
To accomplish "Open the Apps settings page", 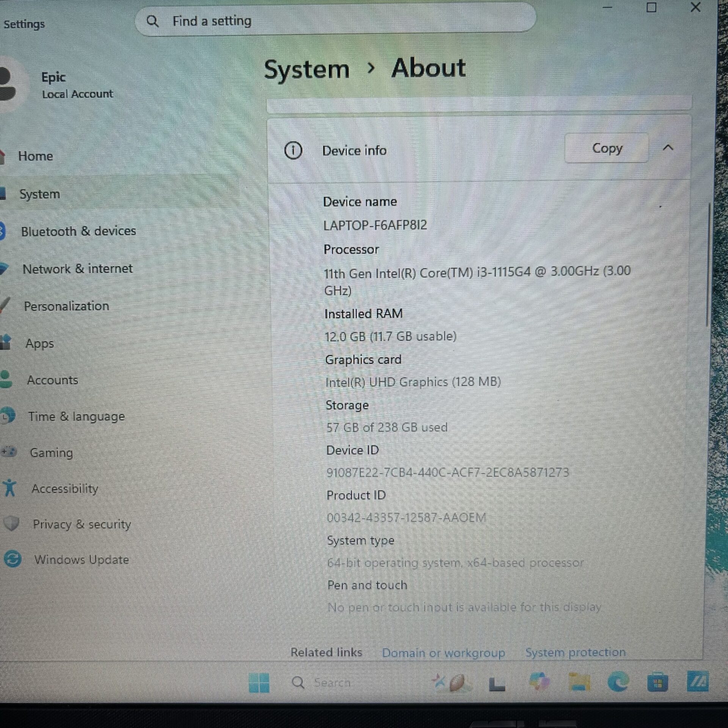I will pos(39,343).
